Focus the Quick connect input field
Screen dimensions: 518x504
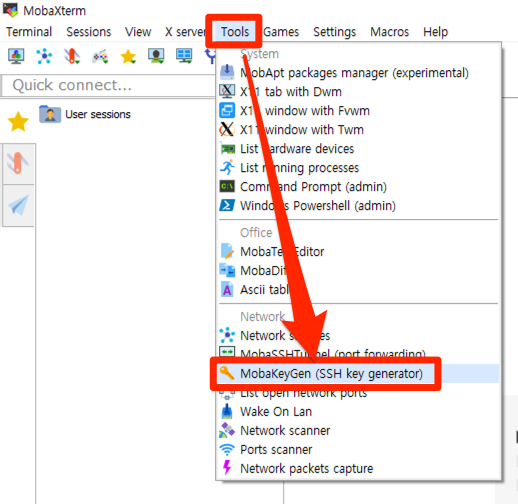tap(108, 85)
